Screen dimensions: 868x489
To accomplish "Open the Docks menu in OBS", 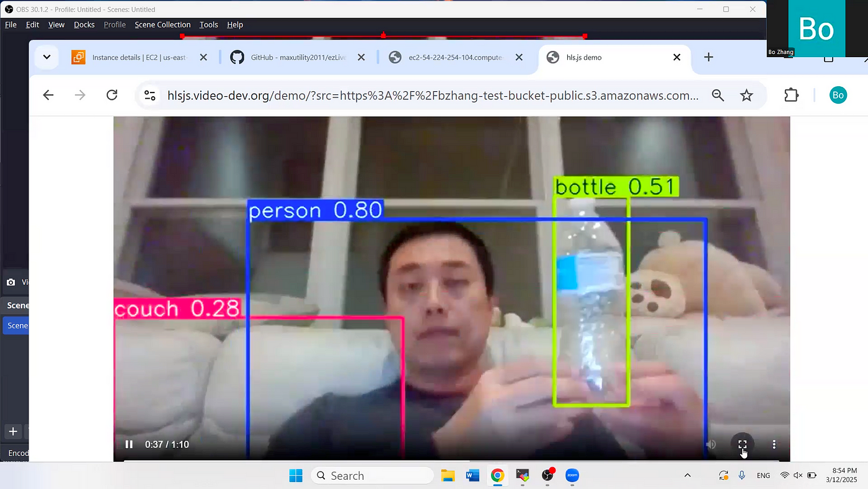I will point(84,25).
